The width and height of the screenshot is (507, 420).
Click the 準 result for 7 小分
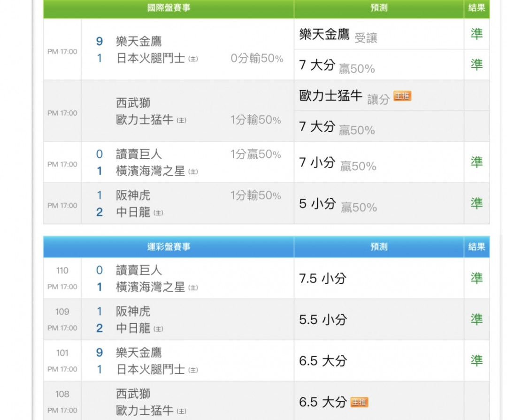[477, 162]
